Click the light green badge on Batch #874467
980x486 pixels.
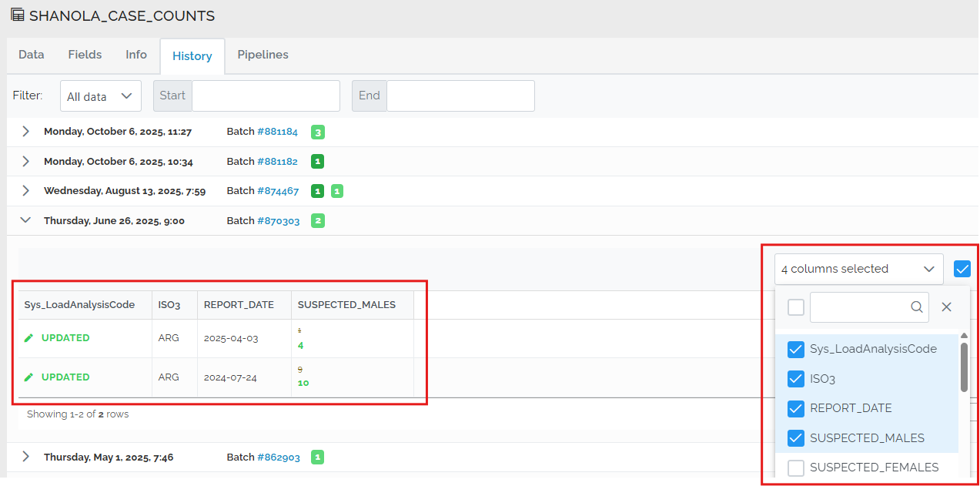pos(336,190)
